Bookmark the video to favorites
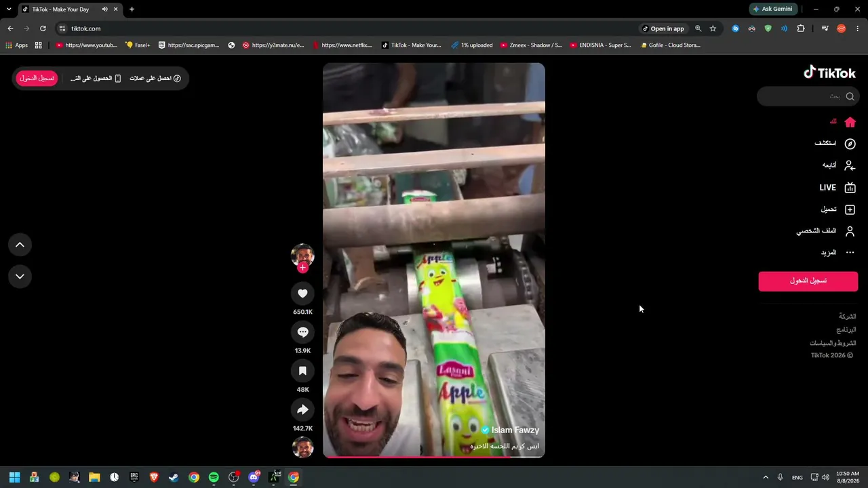The image size is (868, 488). click(x=302, y=371)
